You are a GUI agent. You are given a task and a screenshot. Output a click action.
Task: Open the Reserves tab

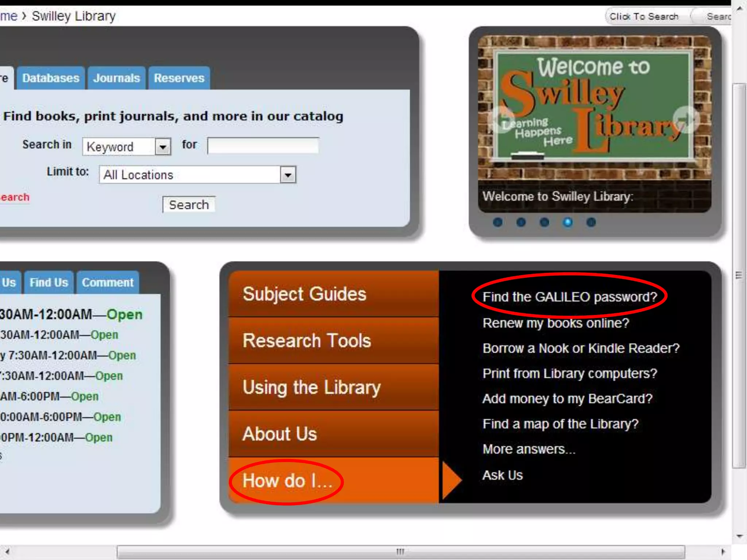179,78
